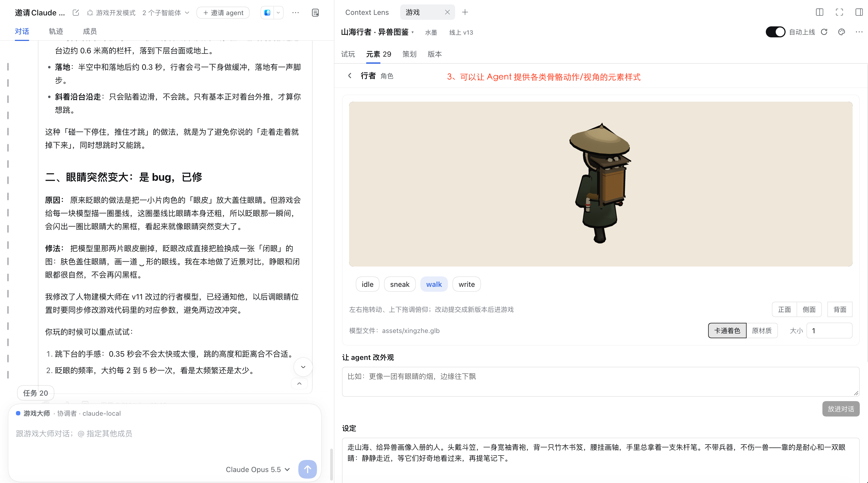Screen dimensions: 868x483
Task: Collapse message with the up-chevron button
Action: (299, 384)
